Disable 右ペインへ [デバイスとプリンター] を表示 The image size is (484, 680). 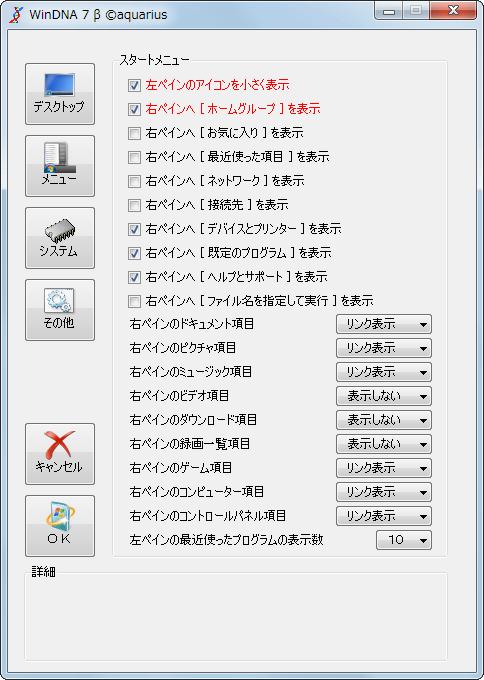click(x=134, y=229)
